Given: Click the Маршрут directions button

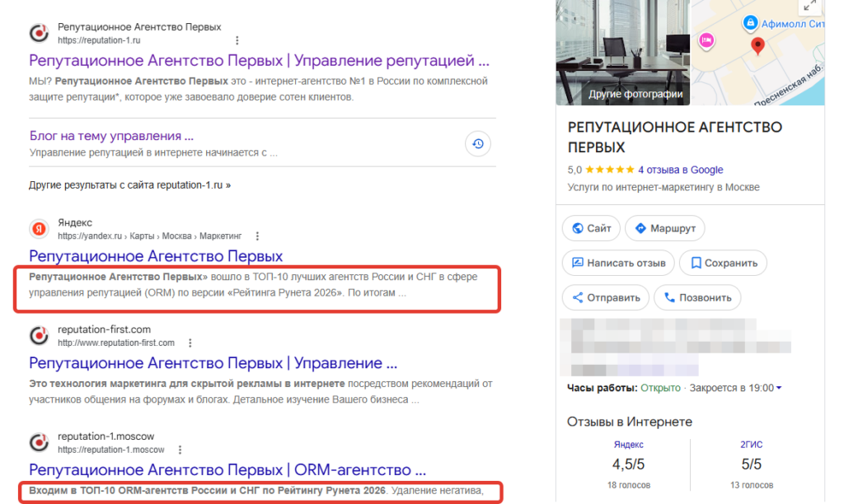Looking at the screenshot, I should point(665,228).
